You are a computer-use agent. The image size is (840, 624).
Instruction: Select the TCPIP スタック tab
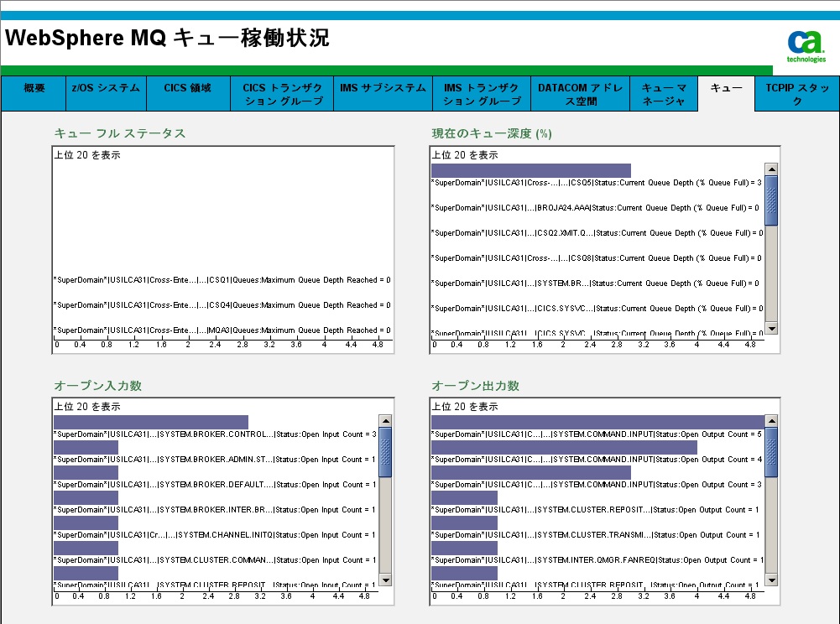796,94
